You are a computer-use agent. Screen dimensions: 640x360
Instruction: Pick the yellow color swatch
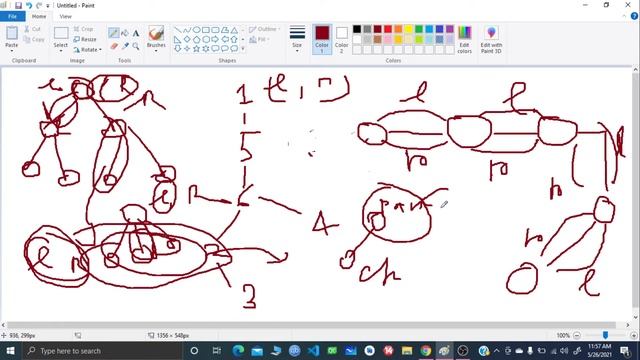pyautogui.click(x=409, y=29)
